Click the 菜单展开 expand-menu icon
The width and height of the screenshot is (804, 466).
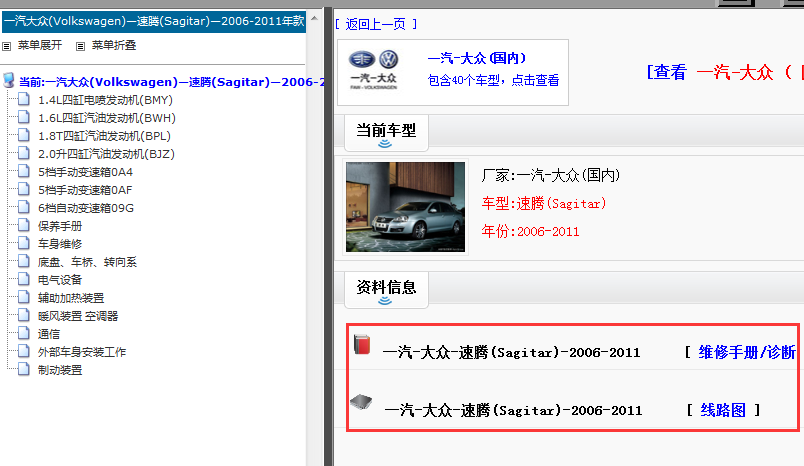click(x=7, y=46)
